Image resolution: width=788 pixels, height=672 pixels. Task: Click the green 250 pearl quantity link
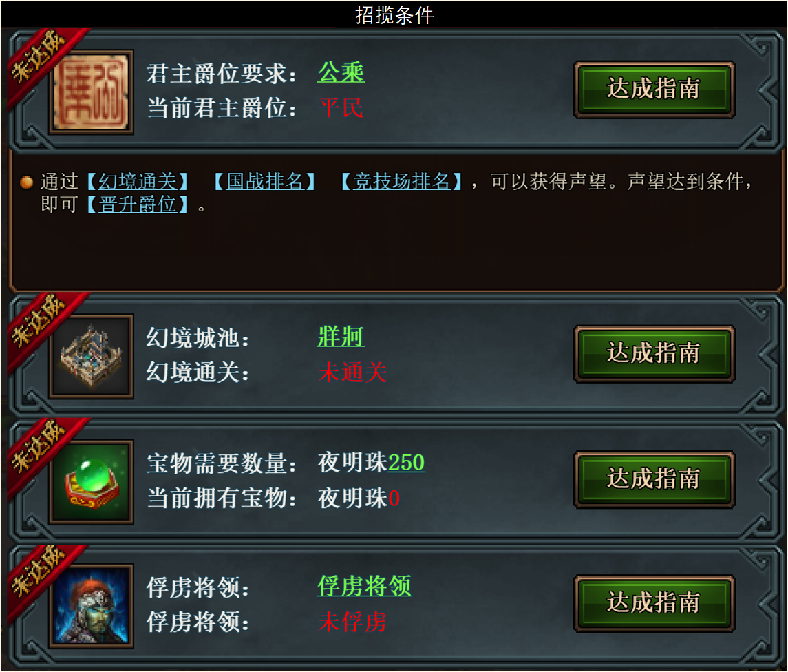407,463
